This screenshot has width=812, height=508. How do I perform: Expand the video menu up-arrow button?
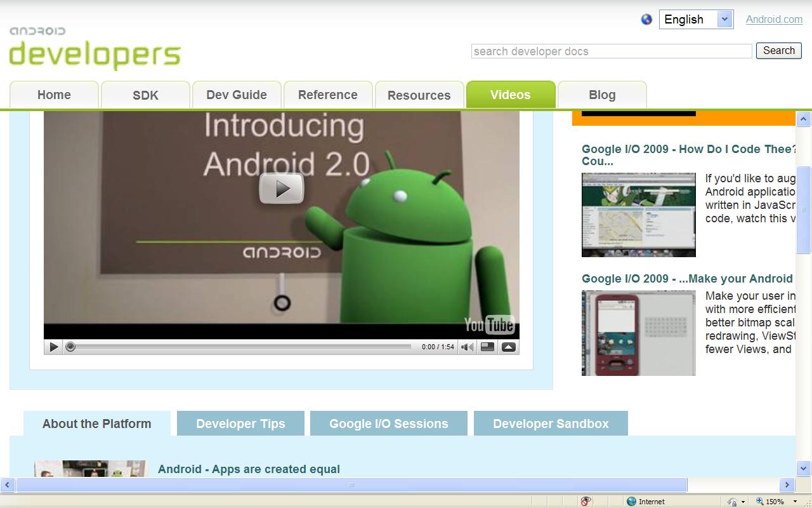[x=508, y=347]
